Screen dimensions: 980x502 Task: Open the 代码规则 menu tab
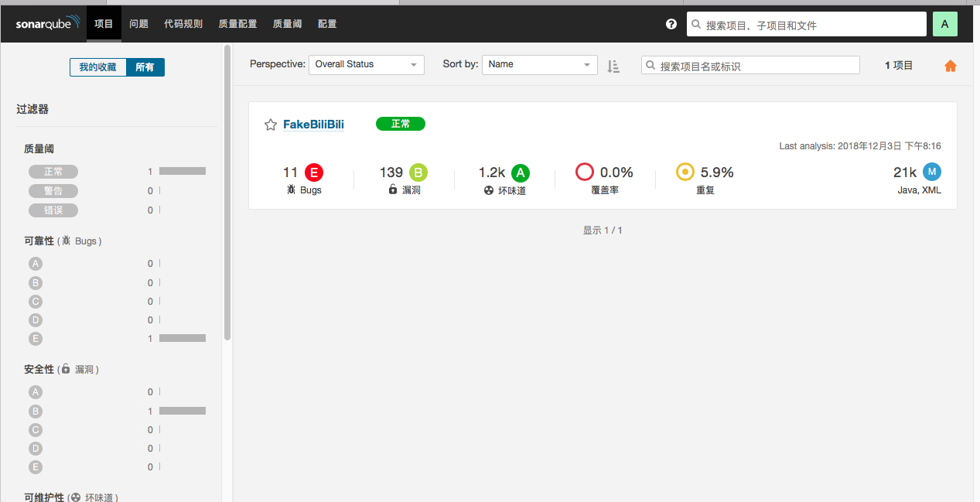pos(183,24)
